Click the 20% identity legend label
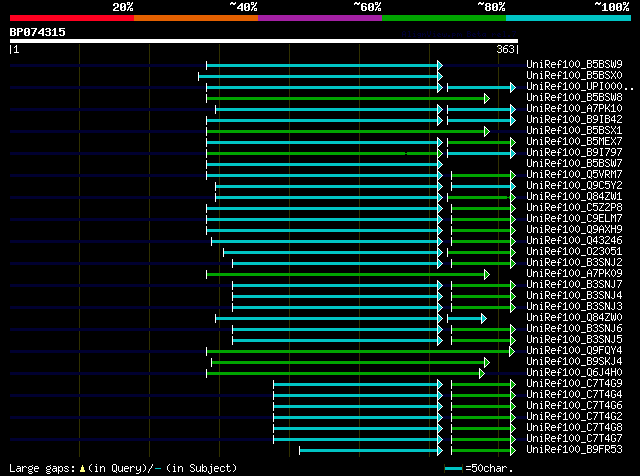 [x=123, y=7]
